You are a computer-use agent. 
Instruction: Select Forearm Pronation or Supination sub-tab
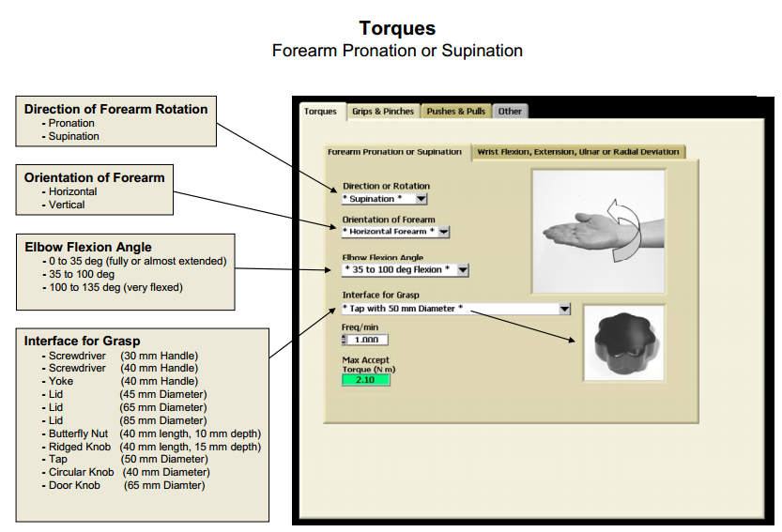[394, 151]
